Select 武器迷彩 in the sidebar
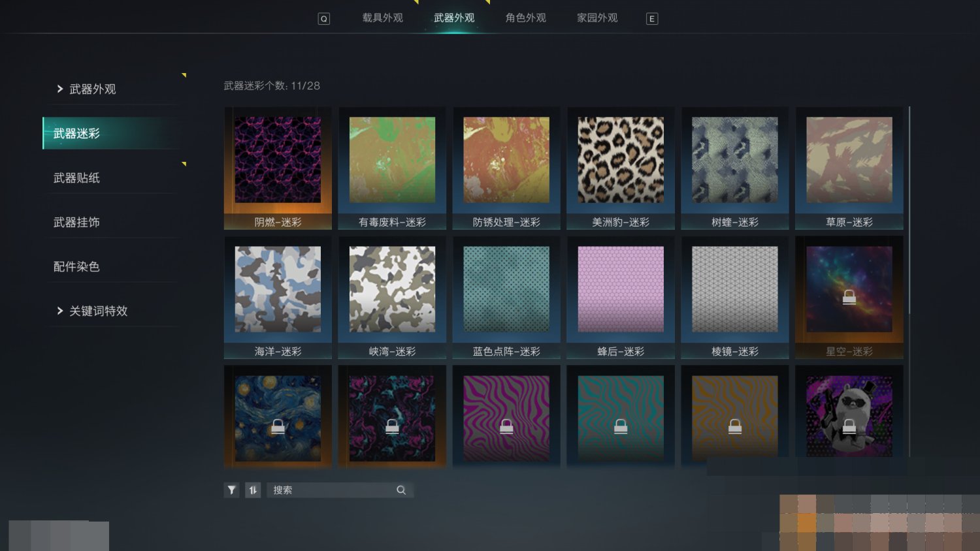Image resolution: width=980 pixels, height=551 pixels. point(111,133)
